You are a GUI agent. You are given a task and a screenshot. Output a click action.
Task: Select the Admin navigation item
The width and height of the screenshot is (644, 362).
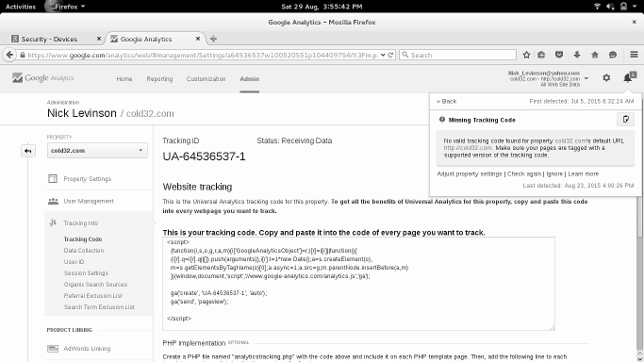[249, 79]
